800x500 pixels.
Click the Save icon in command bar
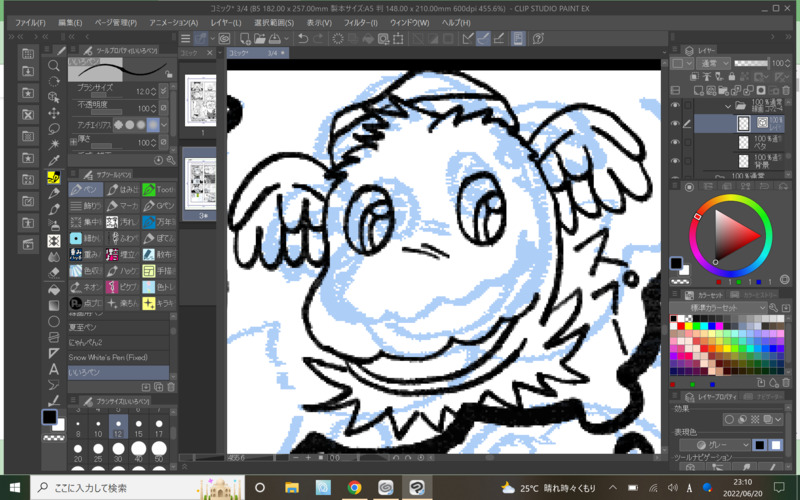click(274, 39)
